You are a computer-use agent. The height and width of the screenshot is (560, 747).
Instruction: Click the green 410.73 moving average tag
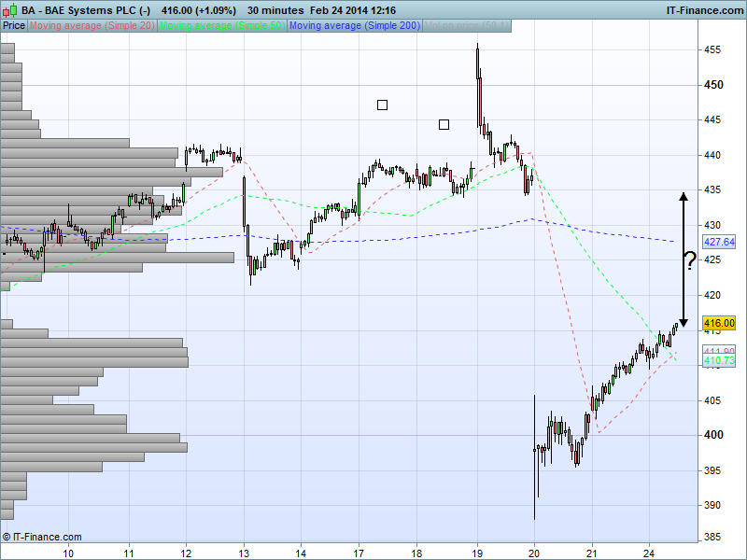pyautogui.click(x=720, y=360)
